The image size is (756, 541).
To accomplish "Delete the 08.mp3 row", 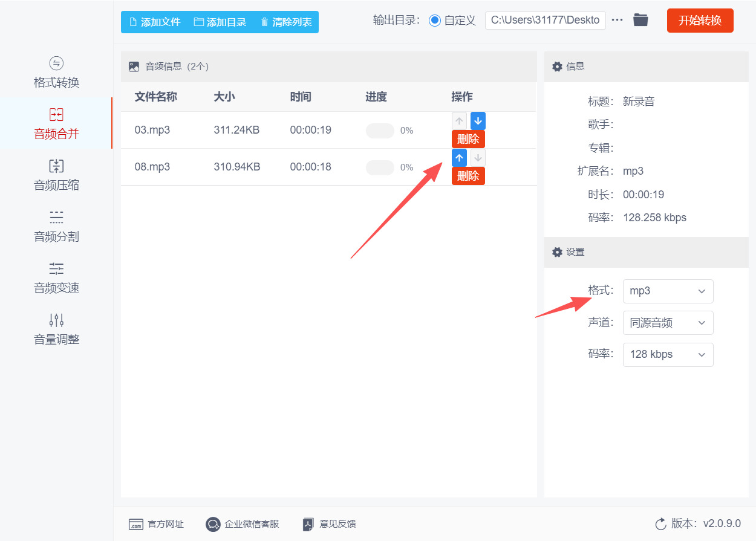I will 468,176.
